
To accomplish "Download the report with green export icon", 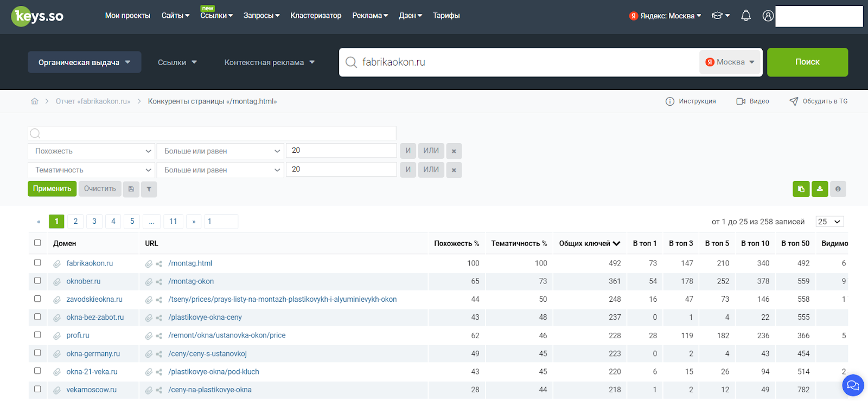I will (820, 189).
